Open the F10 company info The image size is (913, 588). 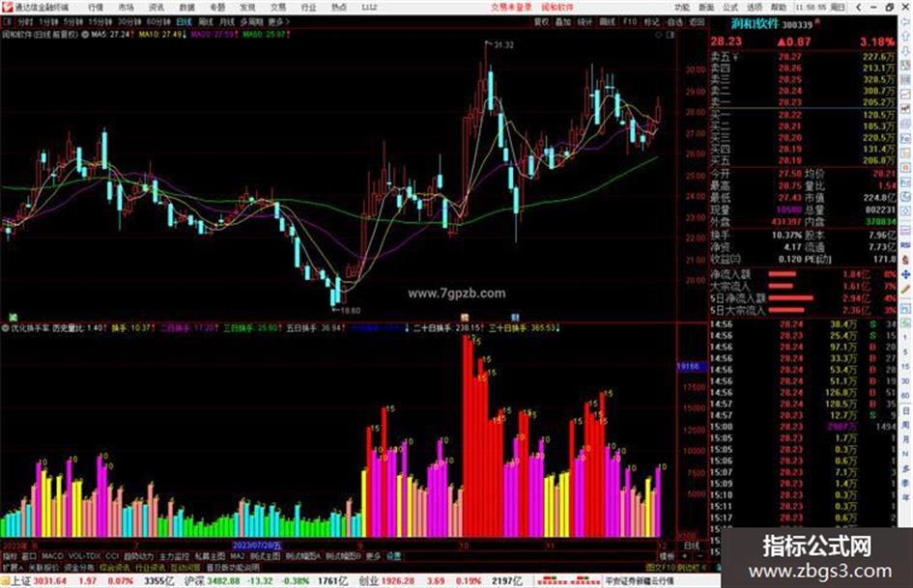pyautogui.click(x=629, y=21)
